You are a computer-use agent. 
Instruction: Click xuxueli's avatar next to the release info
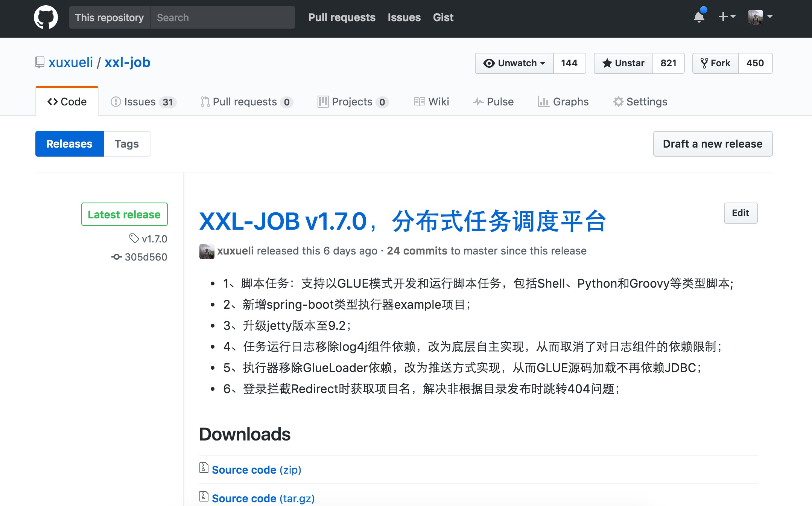(x=207, y=251)
